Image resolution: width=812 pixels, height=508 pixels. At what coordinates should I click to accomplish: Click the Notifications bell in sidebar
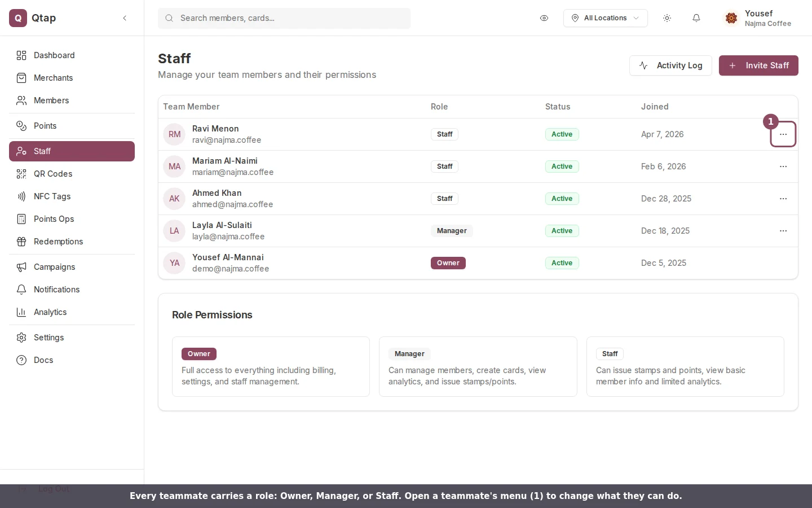click(21, 290)
